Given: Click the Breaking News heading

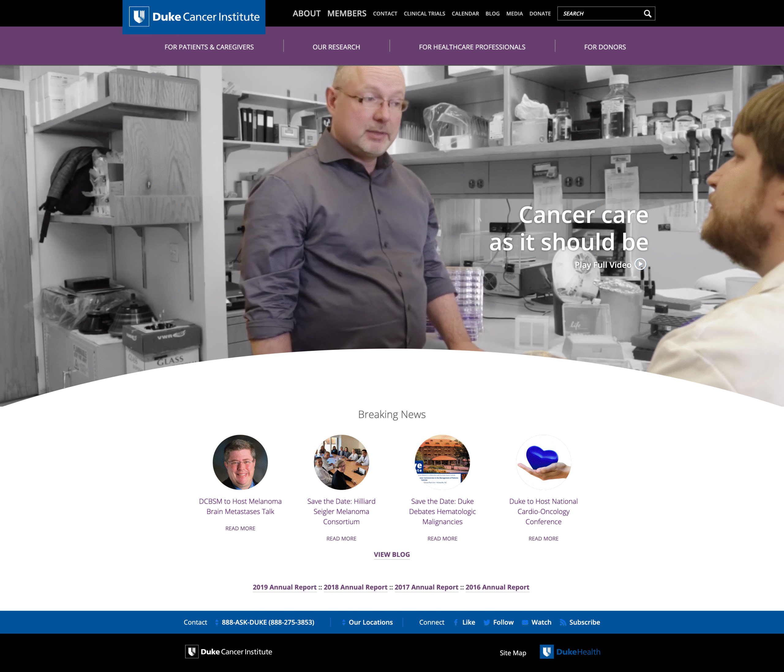Looking at the screenshot, I should [x=392, y=415].
